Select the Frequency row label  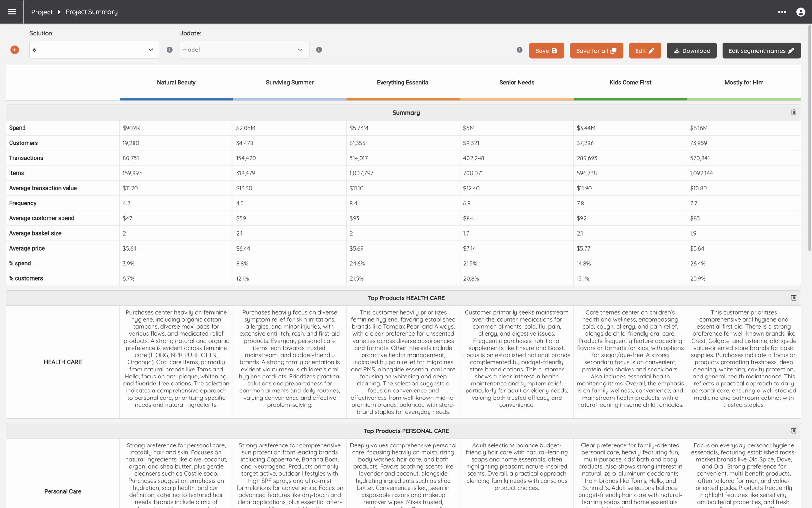tap(23, 203)
